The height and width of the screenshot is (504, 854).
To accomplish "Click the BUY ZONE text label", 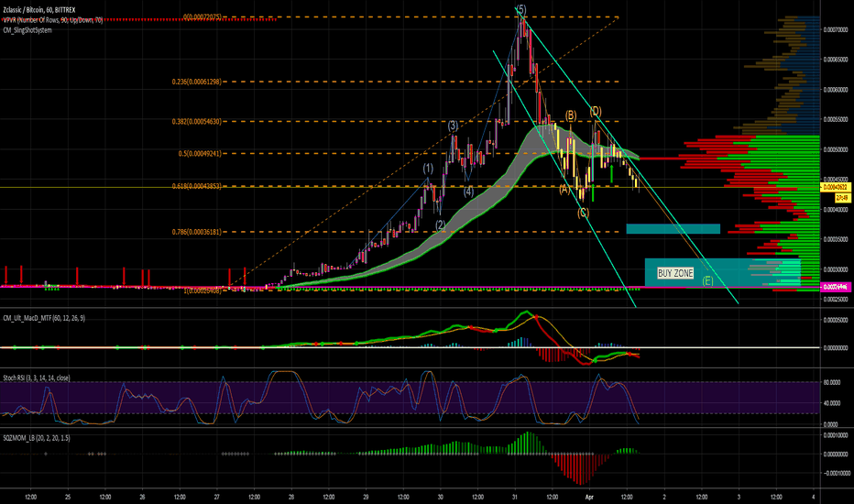I will pos(675,273).
